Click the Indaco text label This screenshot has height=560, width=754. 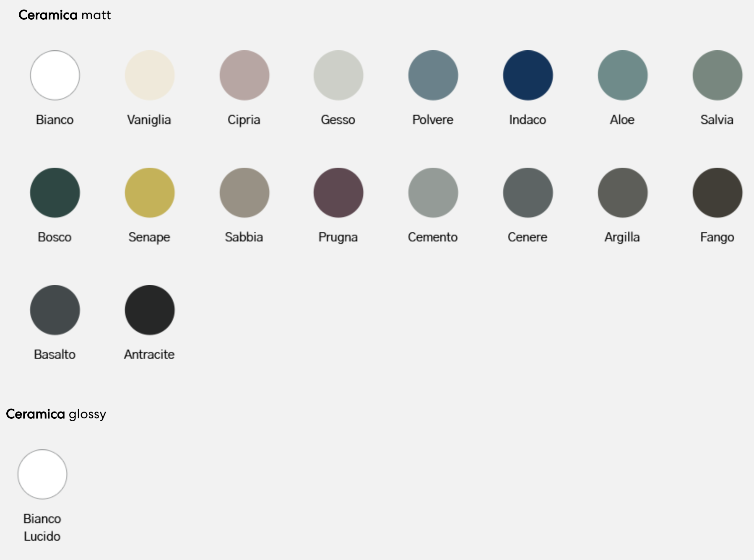(528, 120)
